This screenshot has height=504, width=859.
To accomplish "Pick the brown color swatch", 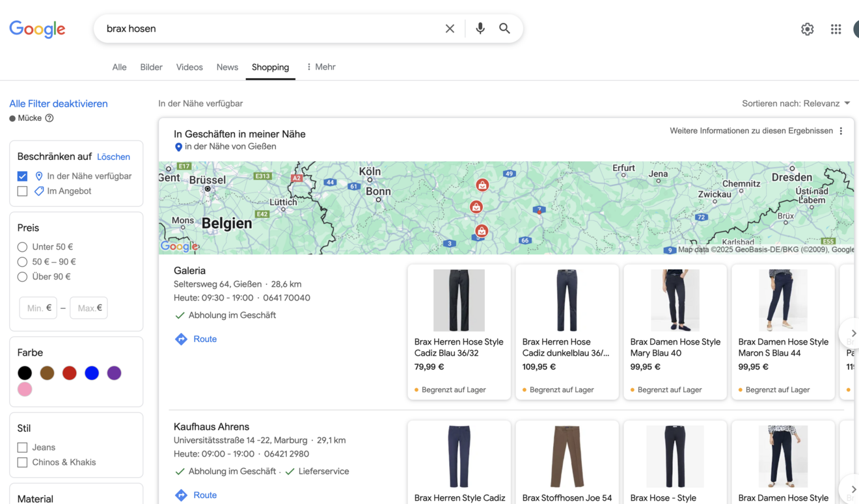I will pos(47,373).
